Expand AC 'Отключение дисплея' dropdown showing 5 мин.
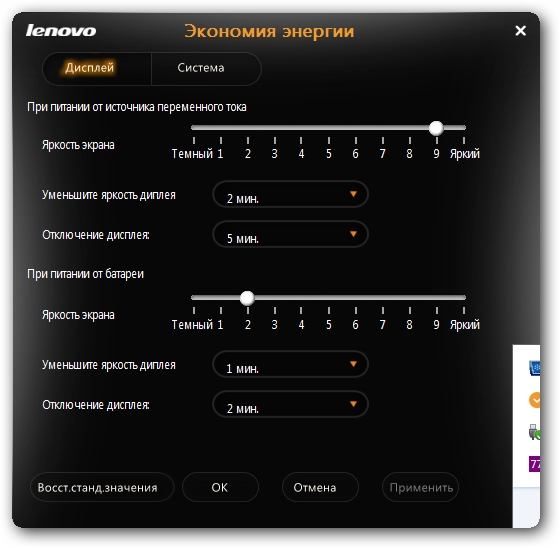 tap(290, 234)
